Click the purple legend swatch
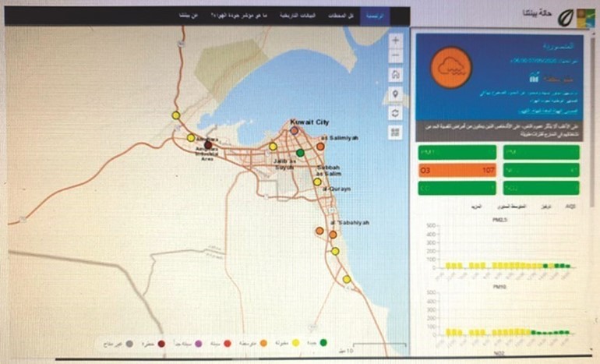The image size is (600, 364). 198,344
